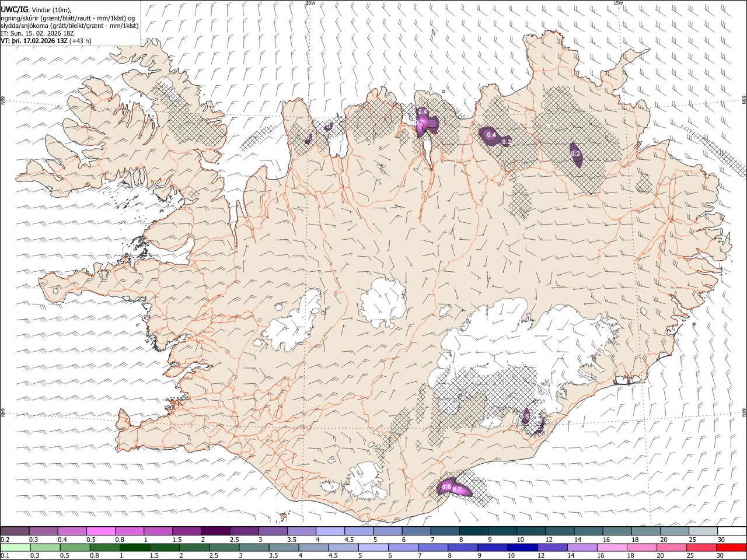Choose the 1.5 magenta swatch in top legend row
The image size is (747, 560).
(187, 531)
